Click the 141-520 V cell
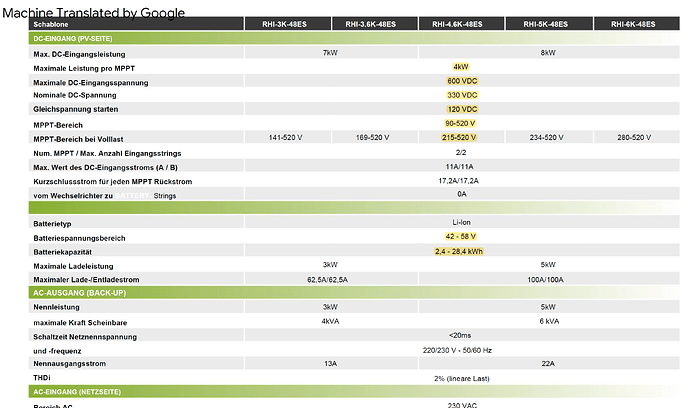Image resolution: width=690 pixels, height=408 pixels. click(x=286, y=137)
